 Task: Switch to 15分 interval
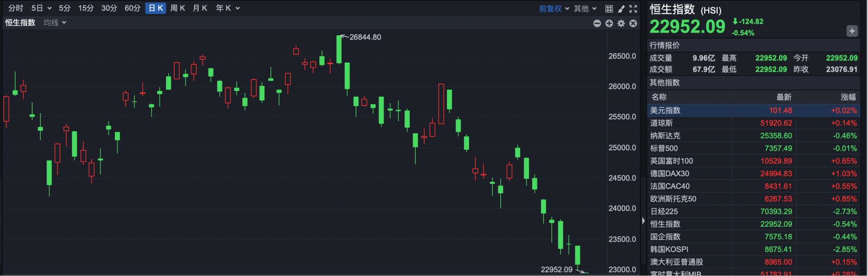[86, 8]
